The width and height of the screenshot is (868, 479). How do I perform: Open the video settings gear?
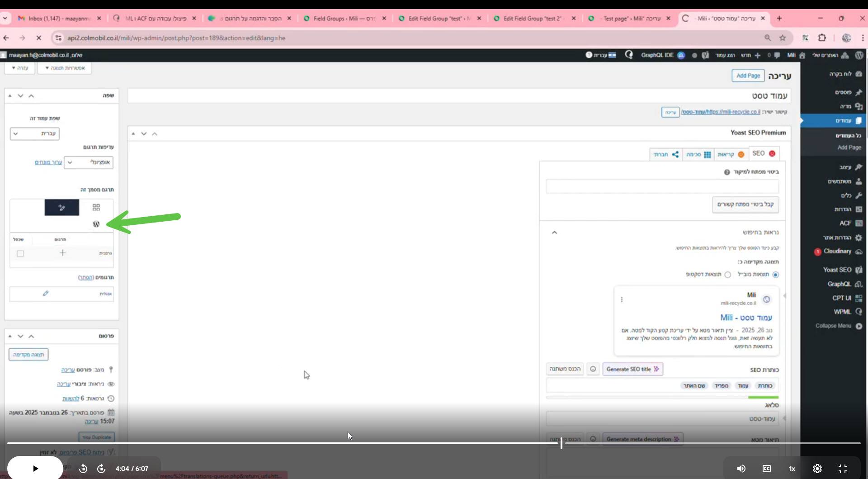[x=817, y=469]
